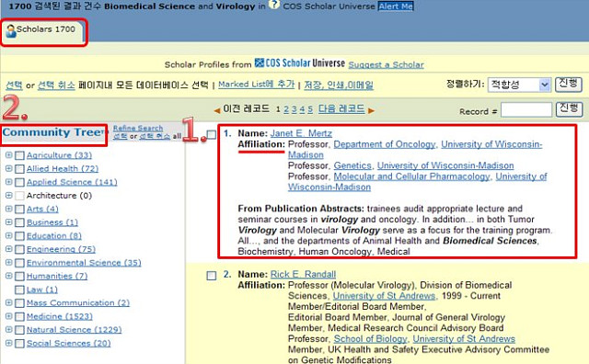
Task: Click 저장, 인쇄, 이메일 link
Action: coord(339,85)
